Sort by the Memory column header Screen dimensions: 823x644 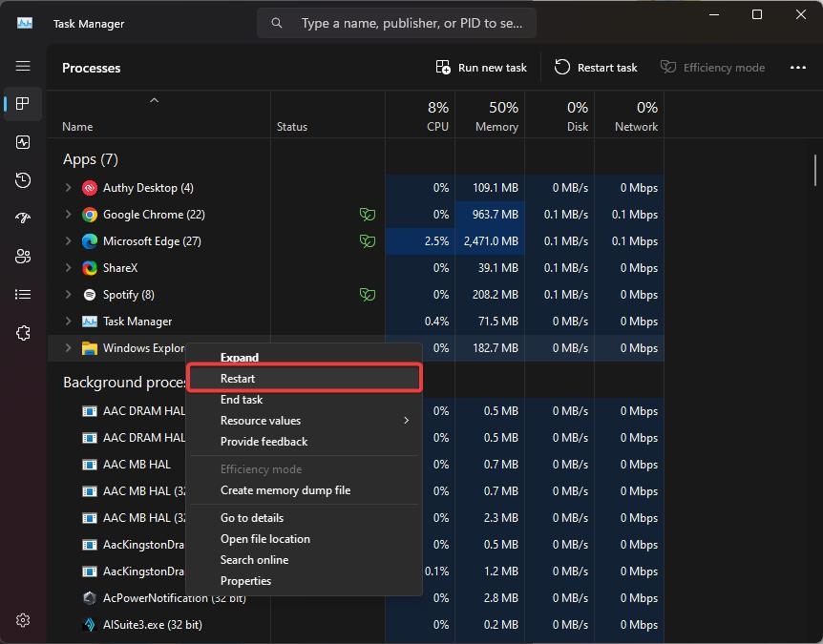(x=490, y=115)
